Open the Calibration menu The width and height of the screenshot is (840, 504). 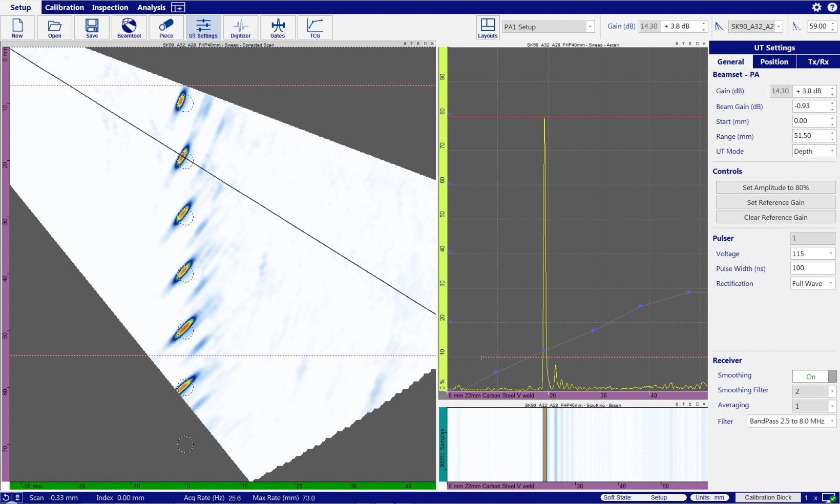pos(64,7)
